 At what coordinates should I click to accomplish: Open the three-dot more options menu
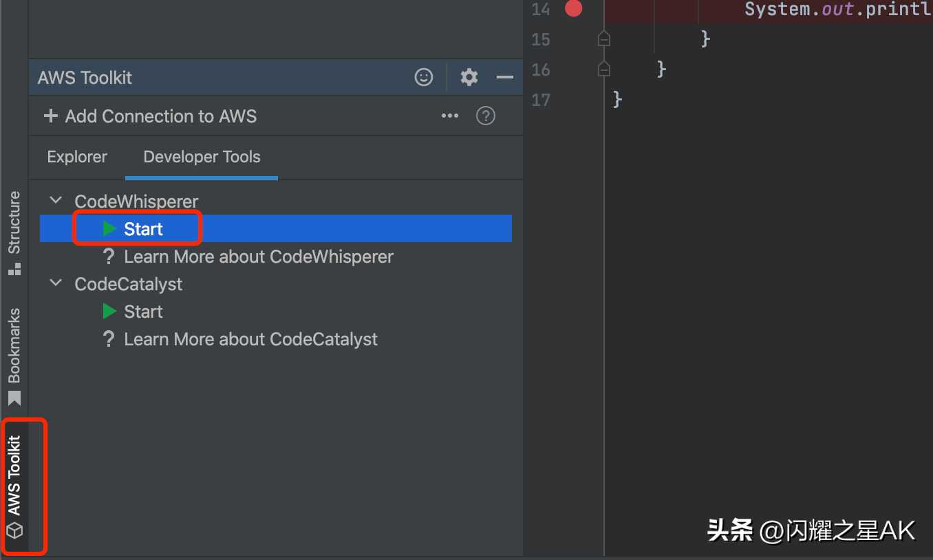450,116
